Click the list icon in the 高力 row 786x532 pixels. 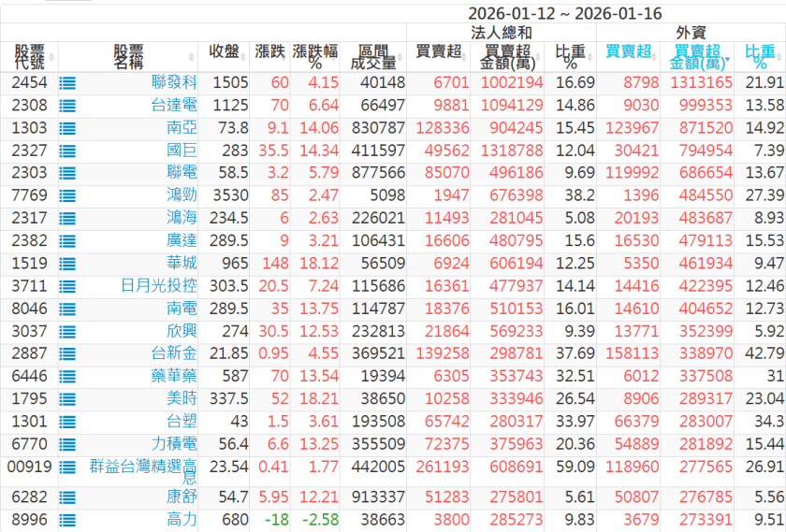[x=67, y=519]
